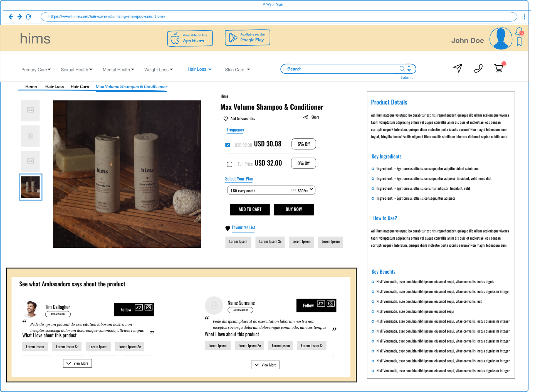Click the John Doe username

pos(468,41)
